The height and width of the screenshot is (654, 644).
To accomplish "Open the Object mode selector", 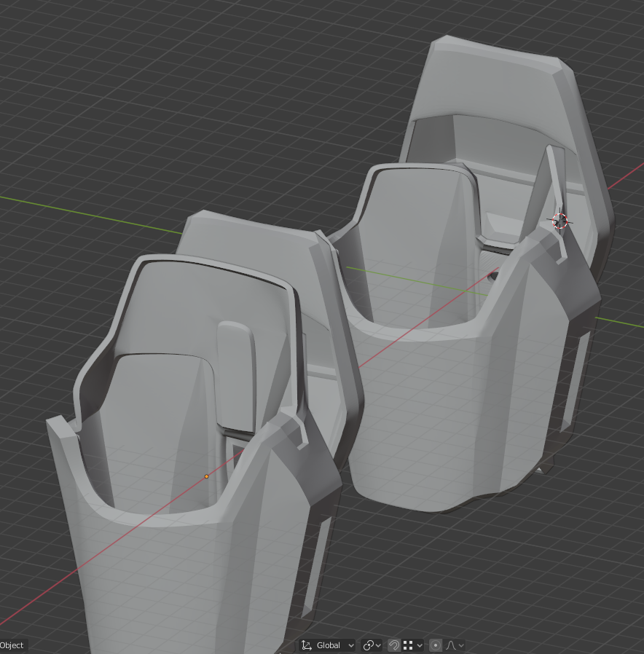I will click(x=12, y=645).
